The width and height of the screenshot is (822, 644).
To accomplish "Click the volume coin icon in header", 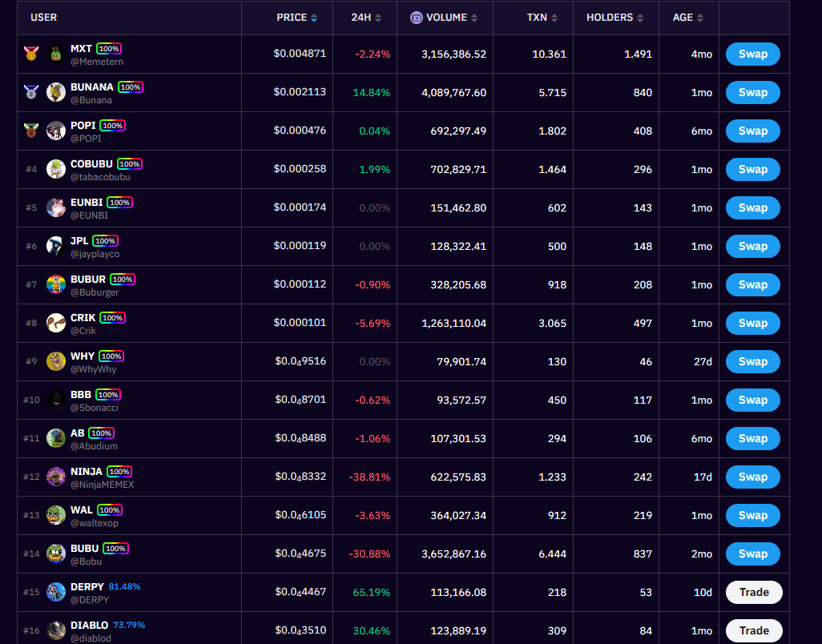I will pyautogui.click(x=417, y=18).
